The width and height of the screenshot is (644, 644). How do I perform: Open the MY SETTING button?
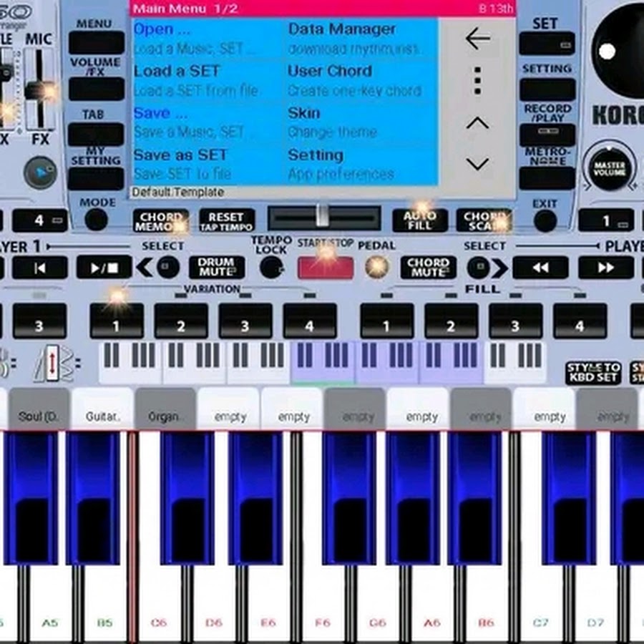(x=96, y=179)
